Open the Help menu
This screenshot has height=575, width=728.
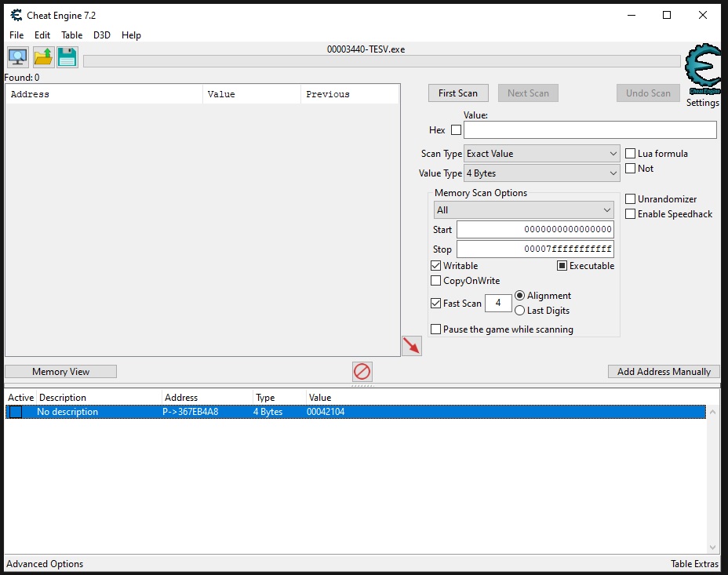point(131,35)
